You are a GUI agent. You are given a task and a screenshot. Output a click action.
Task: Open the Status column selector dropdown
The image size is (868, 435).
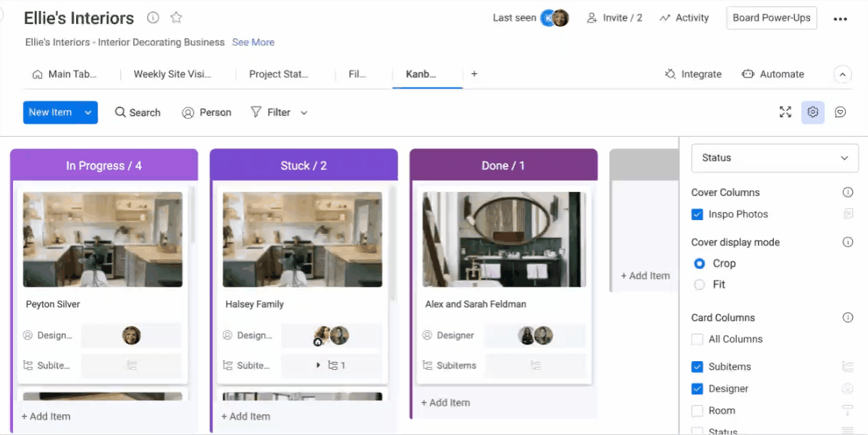775,158
